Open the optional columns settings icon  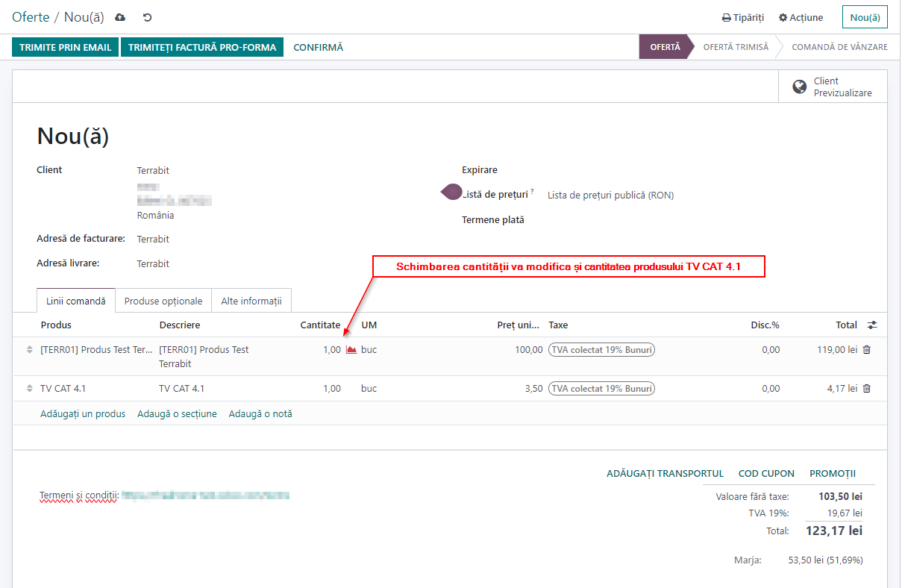(872, 325)
